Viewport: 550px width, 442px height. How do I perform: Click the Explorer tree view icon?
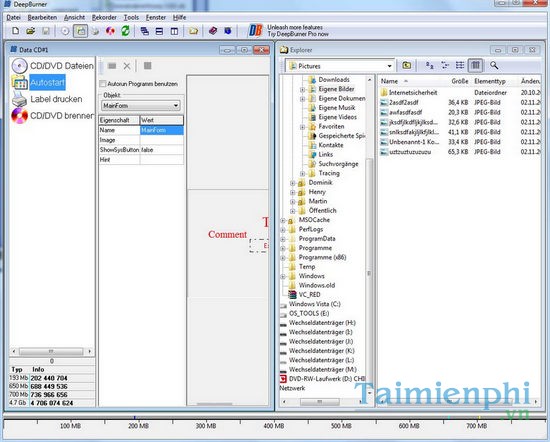[445, 65]
